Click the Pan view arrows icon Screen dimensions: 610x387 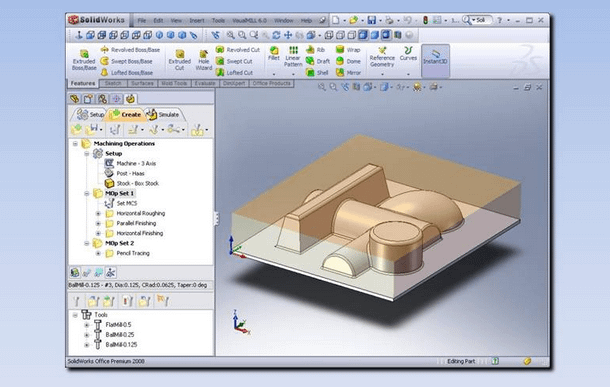[288, 35]
